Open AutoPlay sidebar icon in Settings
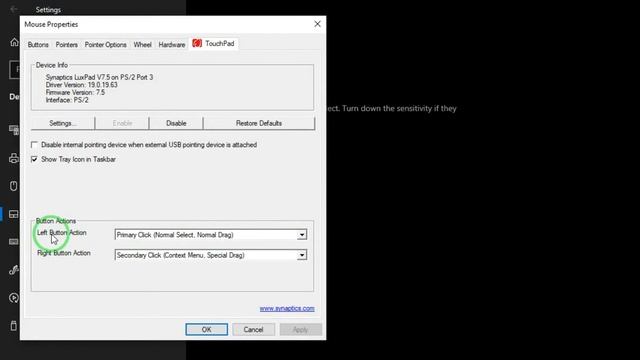640x360 pixels. click(x=13, y=298)
